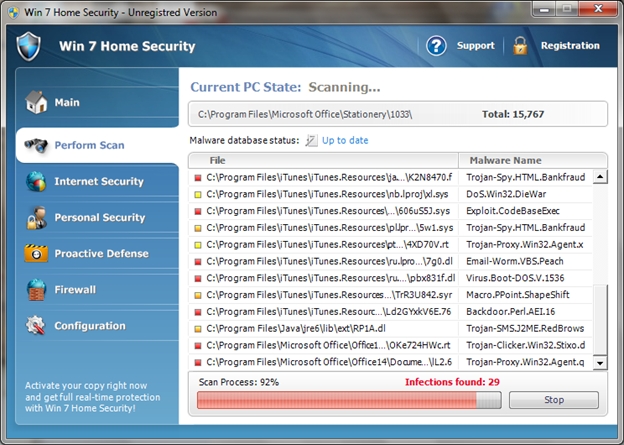The image size is (624, 445).
Task: Click the Firewall brick wall icon
Action: point(37,289)
